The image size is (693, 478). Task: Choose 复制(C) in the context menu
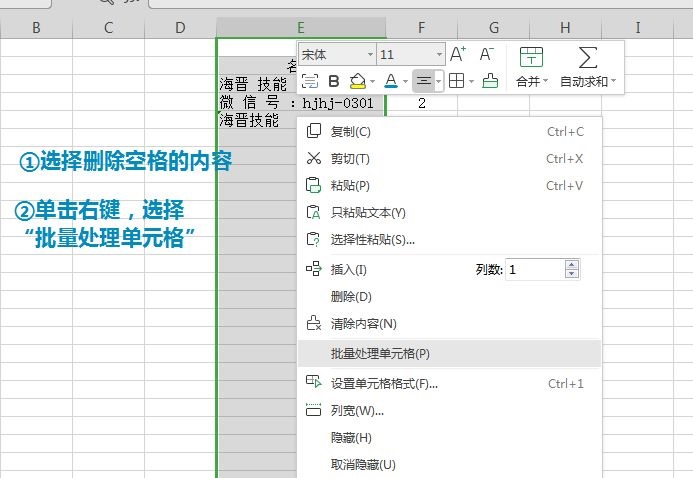click(350, 131)
